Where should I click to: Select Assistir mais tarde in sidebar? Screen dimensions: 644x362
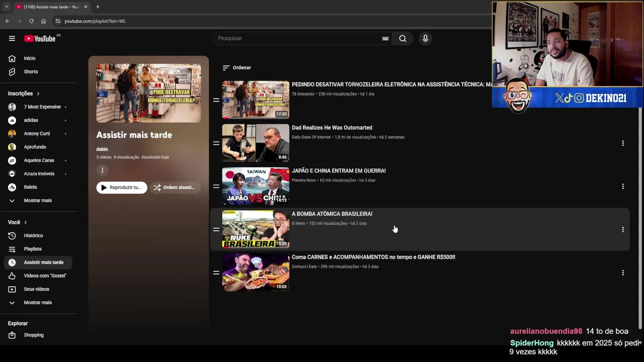point(38,262)
